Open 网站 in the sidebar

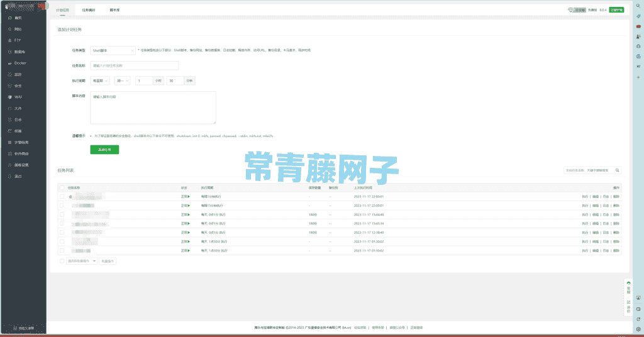click(18, 29)
